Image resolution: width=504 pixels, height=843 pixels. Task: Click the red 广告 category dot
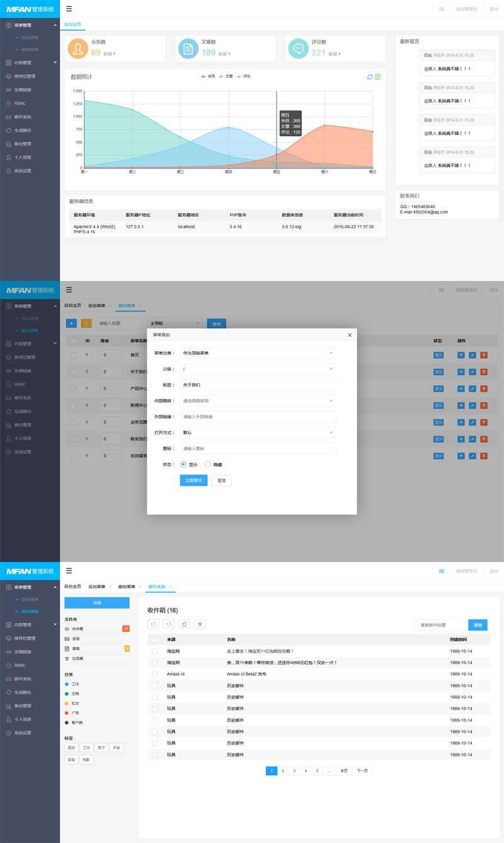pos(67,712)
